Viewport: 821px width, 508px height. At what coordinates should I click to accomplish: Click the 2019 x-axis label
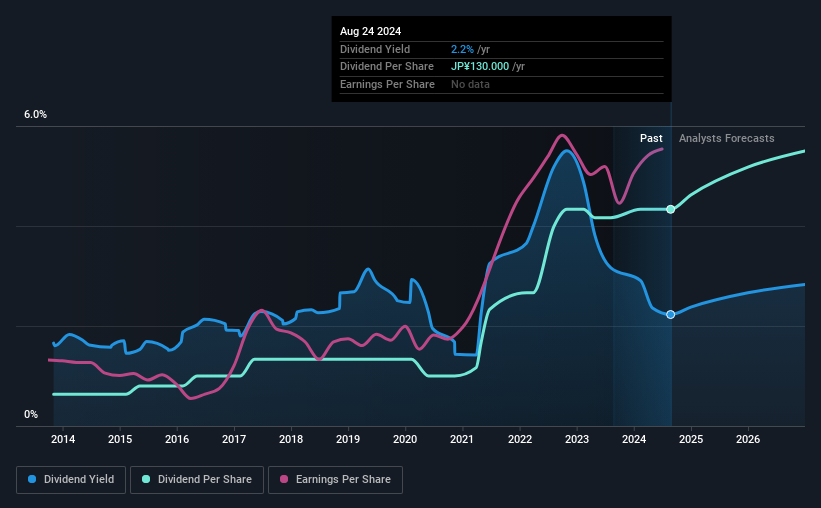point(348,439)
